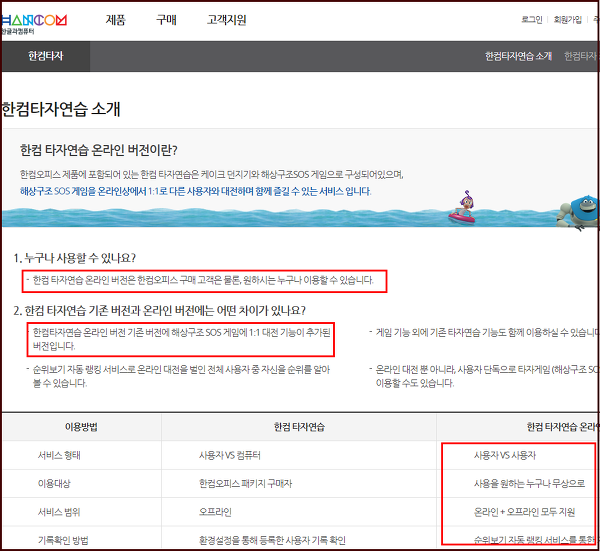Click the 게임 기능 외에 기존 타자연습 bullet

pos(487,333)
